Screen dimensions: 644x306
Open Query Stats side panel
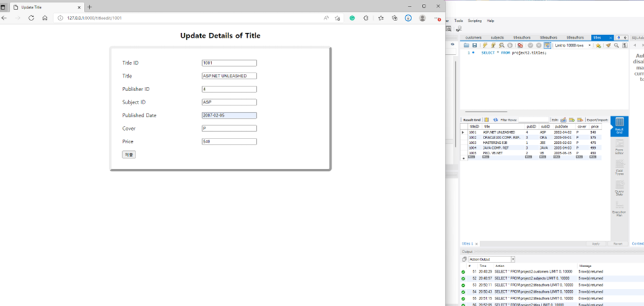620,188
